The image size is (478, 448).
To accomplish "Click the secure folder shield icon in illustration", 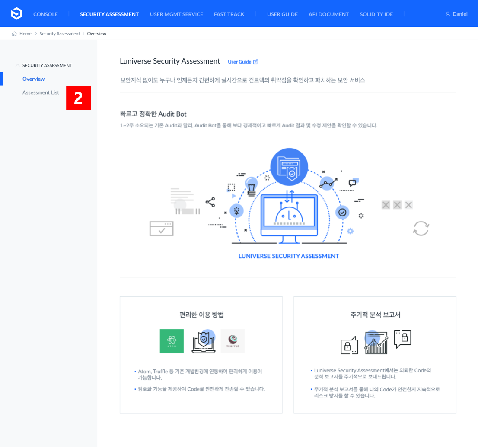I will (289, 167).
